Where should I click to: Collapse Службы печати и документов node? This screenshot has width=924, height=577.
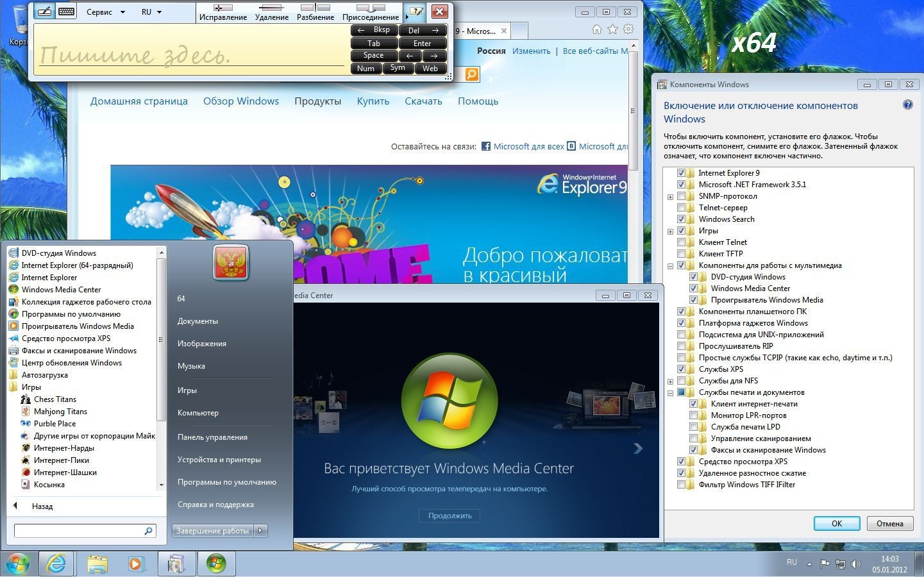pyautogui.click(x=670, y=393)
